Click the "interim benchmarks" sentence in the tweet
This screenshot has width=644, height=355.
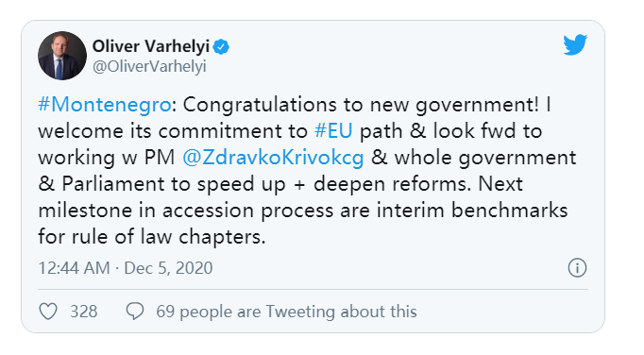[x=472, y=211]
